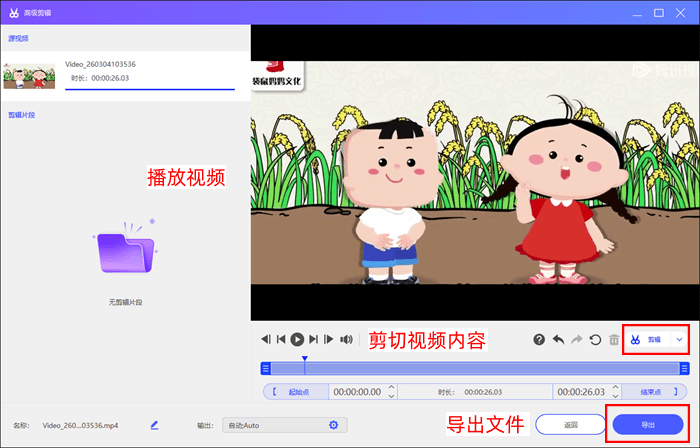700x448 pixels.
Task: Step back one frame in the player
Action: click(266, 340)
